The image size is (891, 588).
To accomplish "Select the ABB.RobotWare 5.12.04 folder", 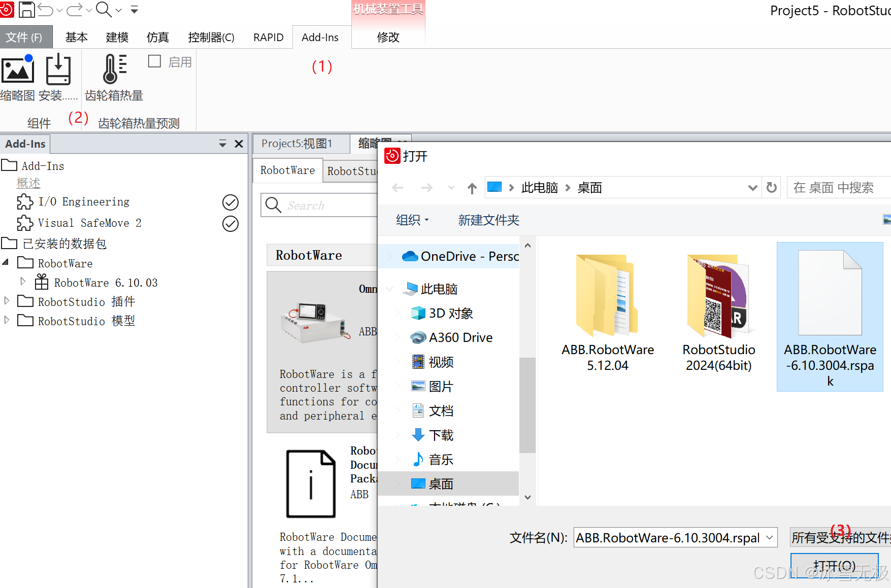I will click(608, 314).
